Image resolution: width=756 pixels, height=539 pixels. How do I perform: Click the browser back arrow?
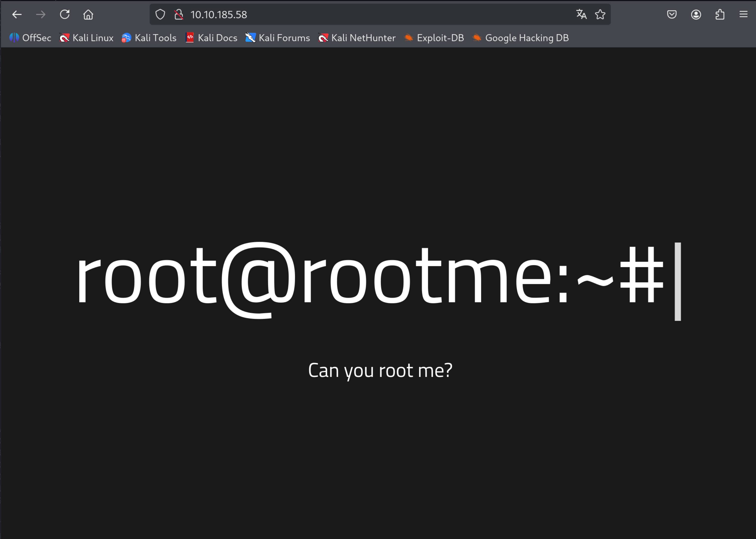point(17,15)
